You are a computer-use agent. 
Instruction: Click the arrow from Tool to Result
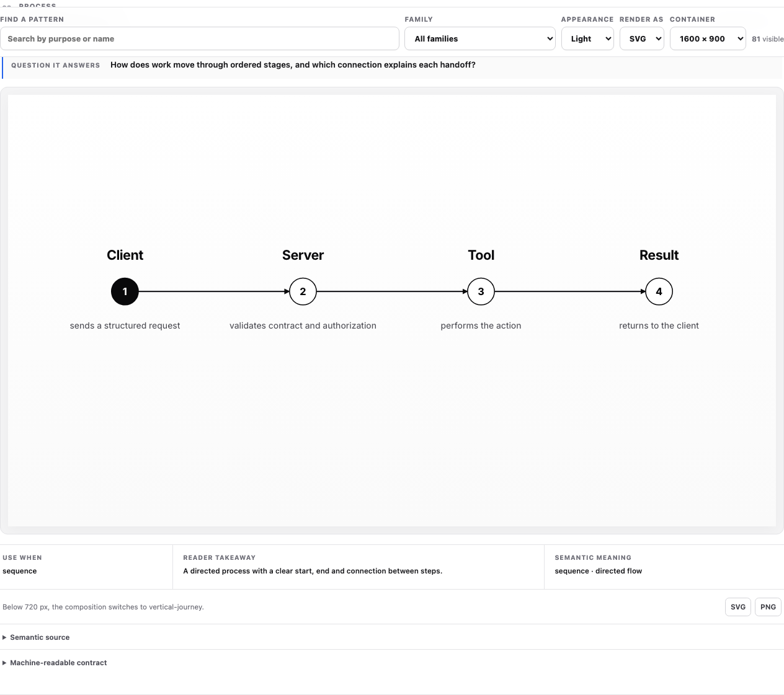[x=570, y=291]
